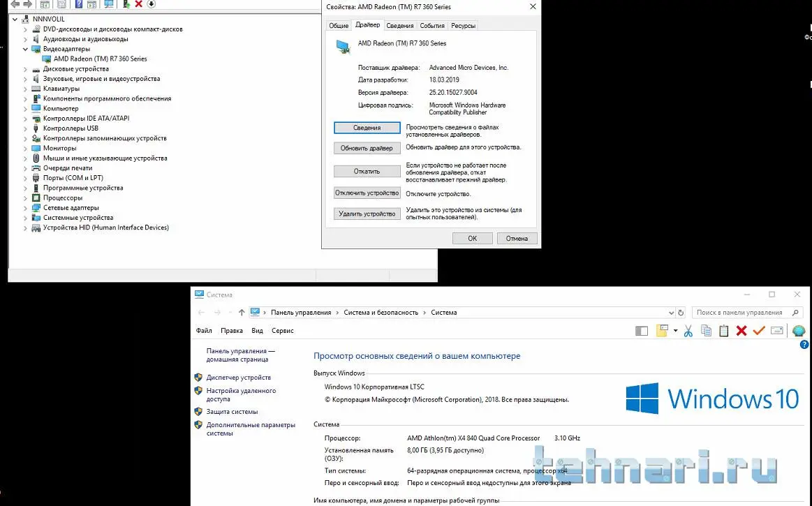Screen dimensions: 812x506
Task: Click the Обновить драйвер button
Action: [x=367, y=148]
